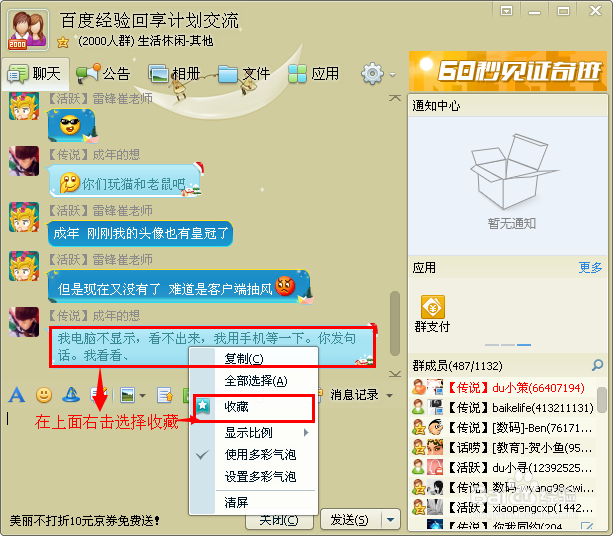Click the 关闭(C) button
The width and height of the screenshot is (613, 536).
pos(279,521)
